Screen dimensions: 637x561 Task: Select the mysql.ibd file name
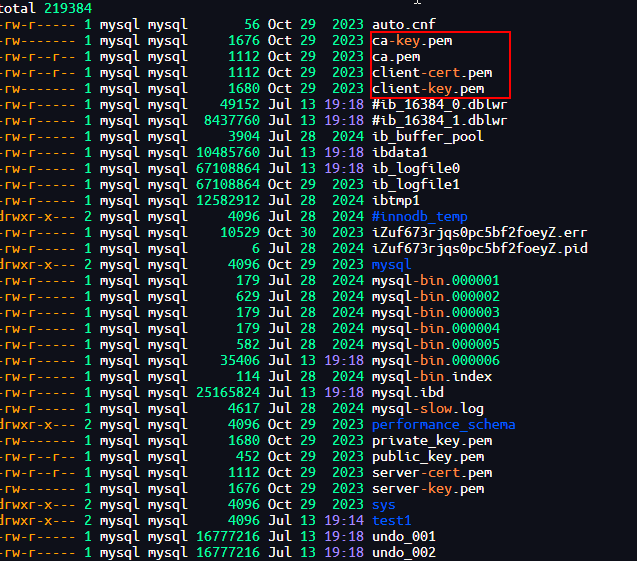point(408,393)
